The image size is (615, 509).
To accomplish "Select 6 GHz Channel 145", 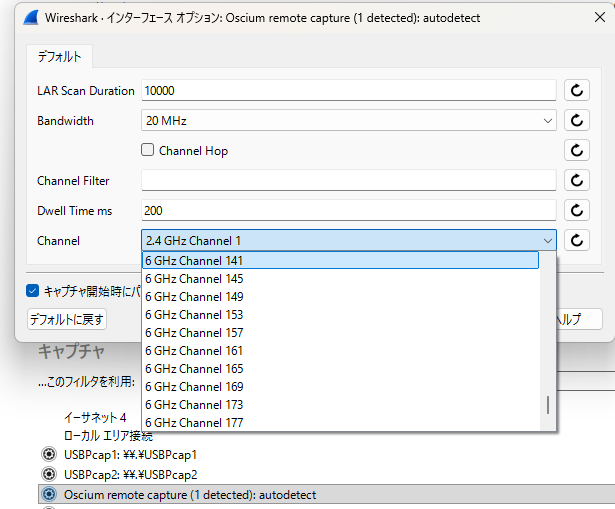I will (340, 279).
